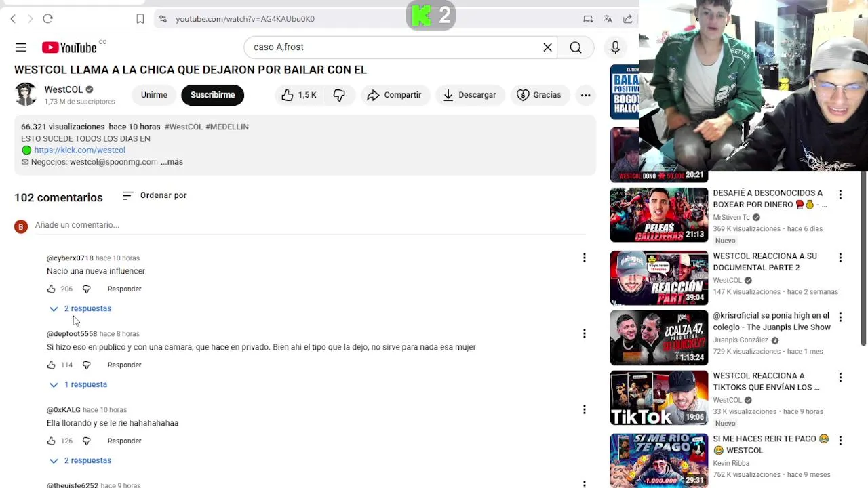
Task: Open DESAFIÉ A DESCONOCIDOS A BOXEAR thumbnail
Action: click(x=659, y=215)
